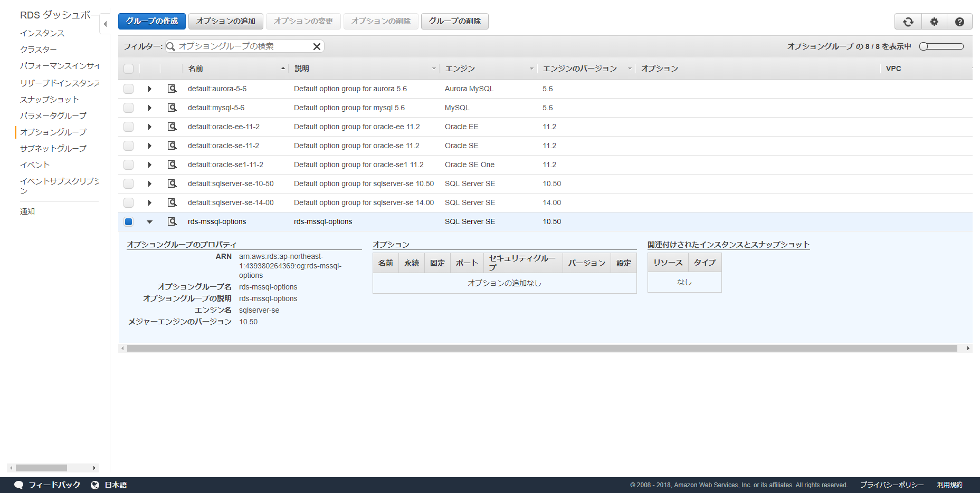The width and height of the screenshot is (980, 493).
Task: Check the select-all checkbox in the header
Action: click(x=128, y=69)
